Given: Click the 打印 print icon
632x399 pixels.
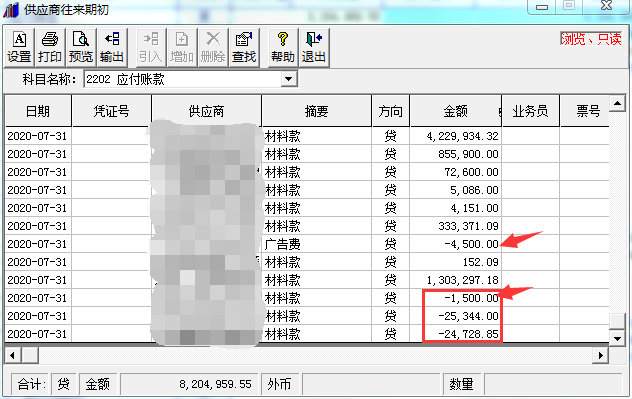Looking at the screenshot, I should (x=50, y=48).
